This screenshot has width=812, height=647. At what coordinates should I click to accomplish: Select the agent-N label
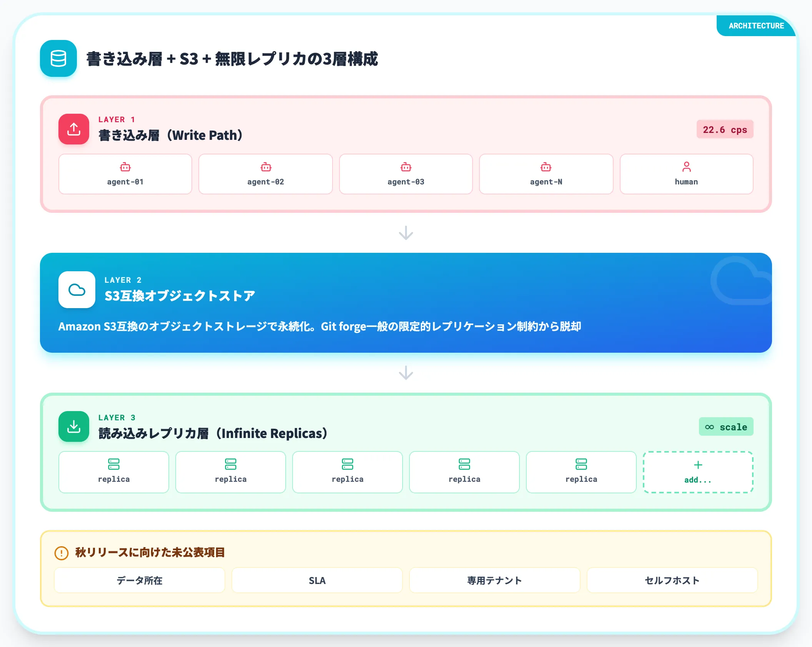546,182
